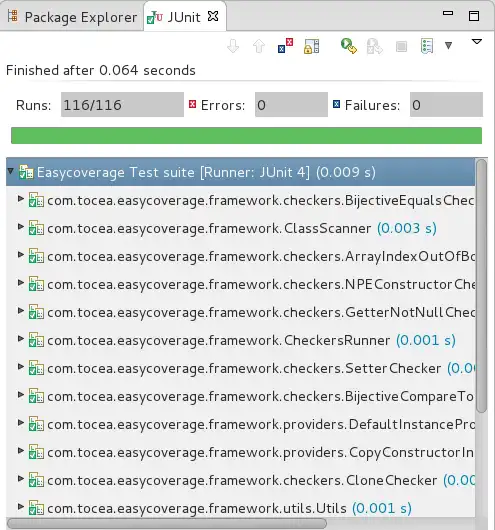The image size is (495, 530).
Task: Click test icon beside BijectiveEqualsChecker
Action: [36, 200]
